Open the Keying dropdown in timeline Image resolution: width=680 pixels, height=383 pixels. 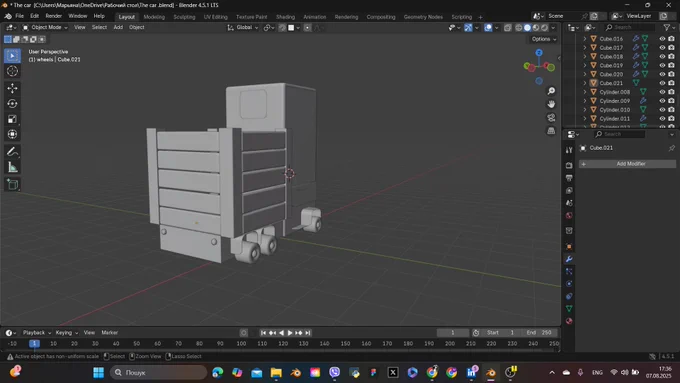(x=66, y=333)
